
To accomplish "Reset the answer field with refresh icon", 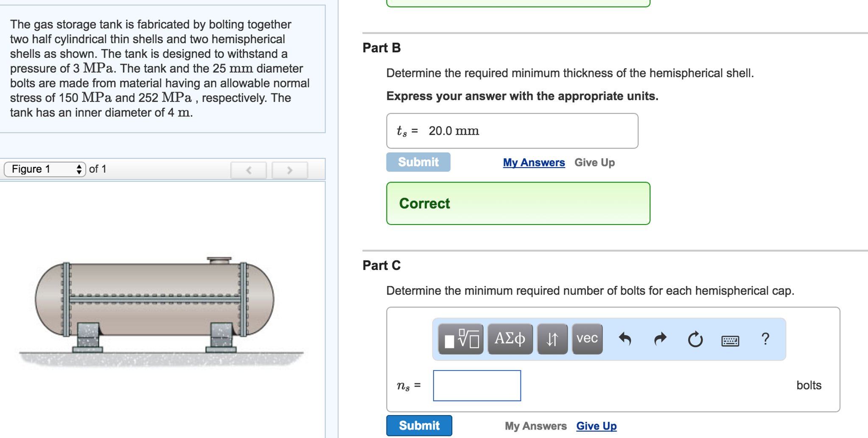I will (x=695, y=339).
